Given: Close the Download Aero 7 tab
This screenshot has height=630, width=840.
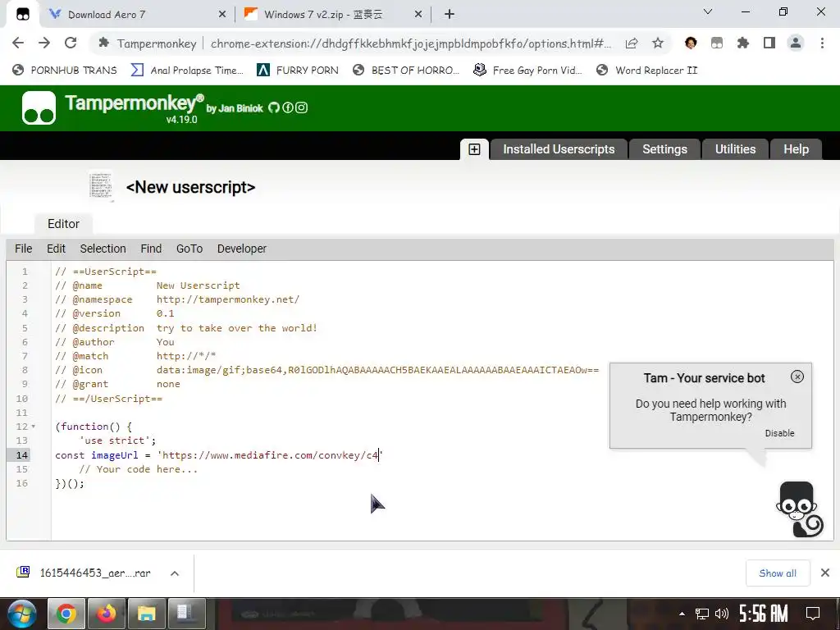Looking at the screenshot, I should coord(221,15).
